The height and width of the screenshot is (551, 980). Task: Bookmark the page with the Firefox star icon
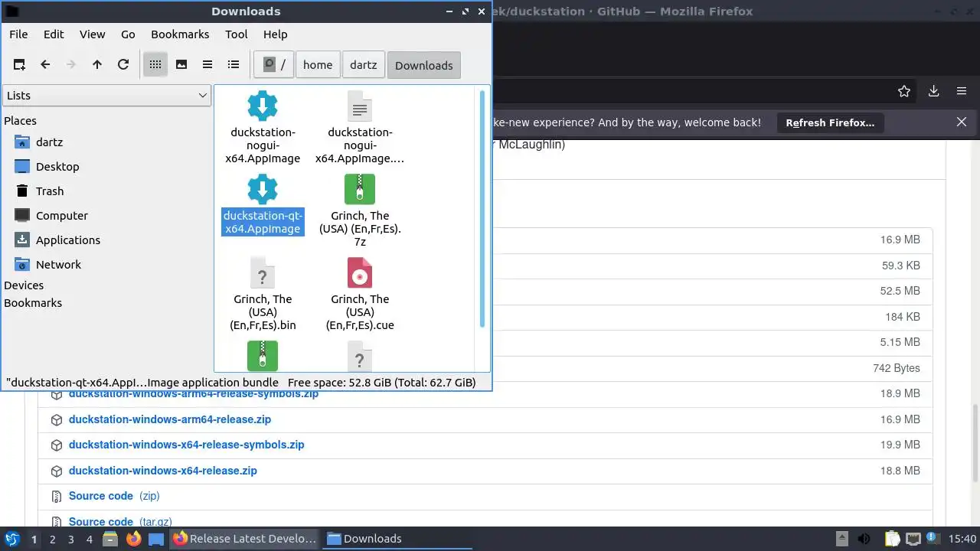(904, 91)
